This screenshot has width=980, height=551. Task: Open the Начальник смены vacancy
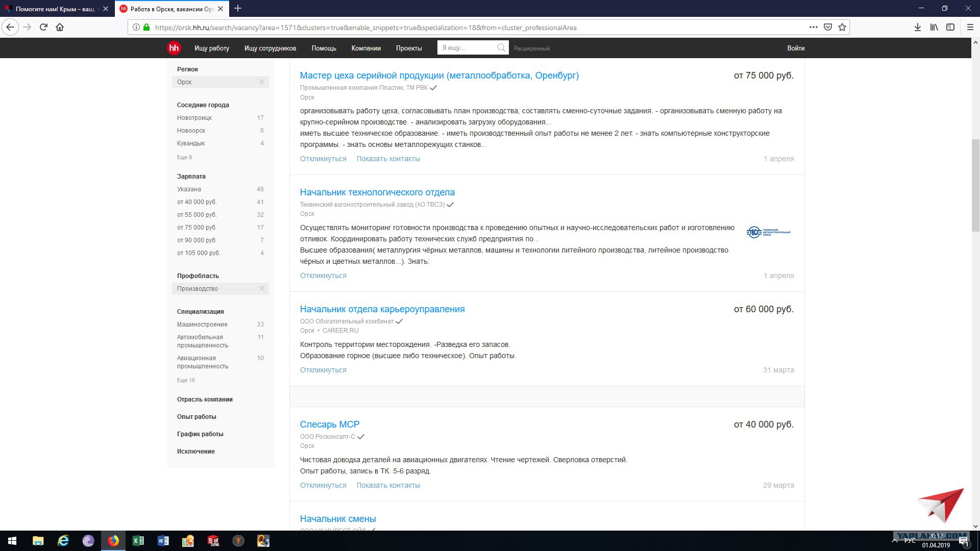point(338,519)
